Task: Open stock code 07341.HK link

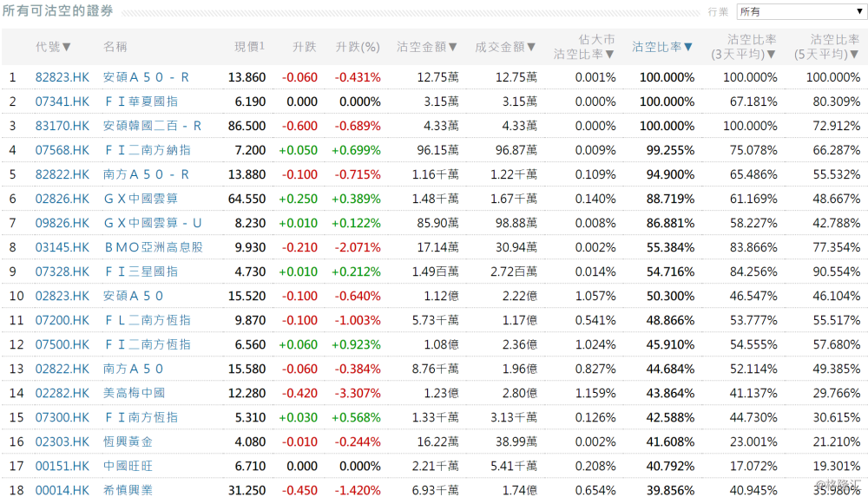Action: (62, 101)
